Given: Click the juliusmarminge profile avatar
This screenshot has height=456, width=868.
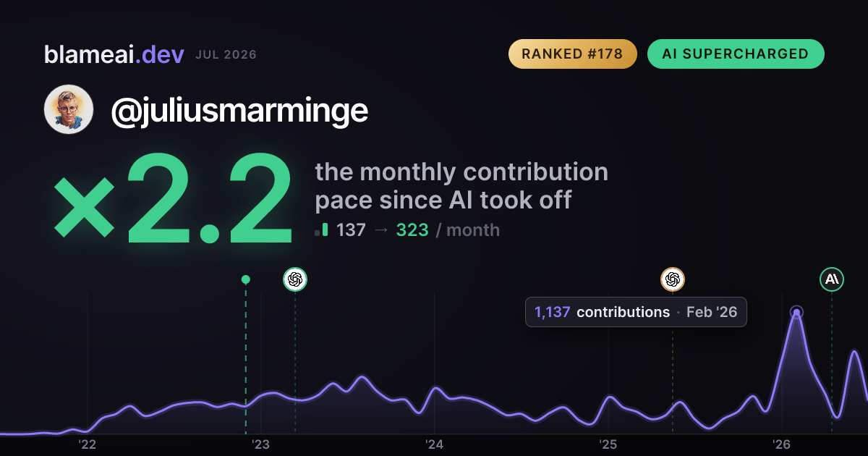Looking at the screenshot, I should coord(69,109).
